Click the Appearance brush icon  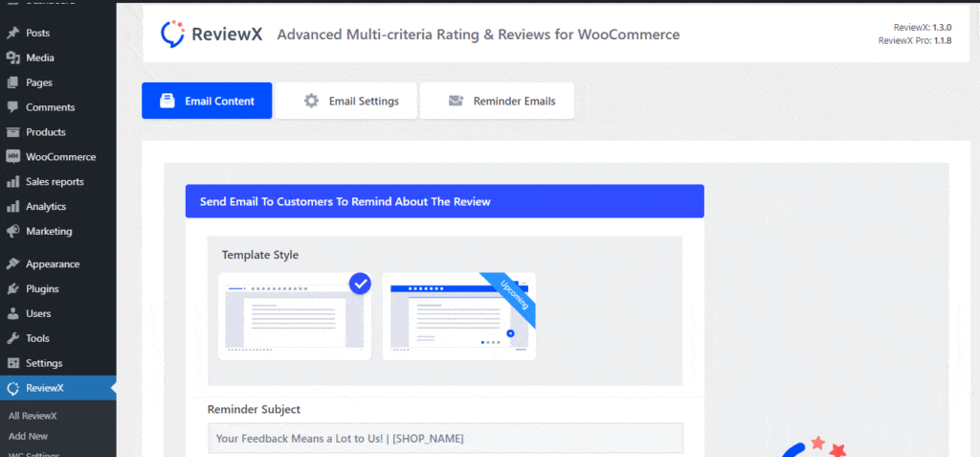(x=12, y=264)
